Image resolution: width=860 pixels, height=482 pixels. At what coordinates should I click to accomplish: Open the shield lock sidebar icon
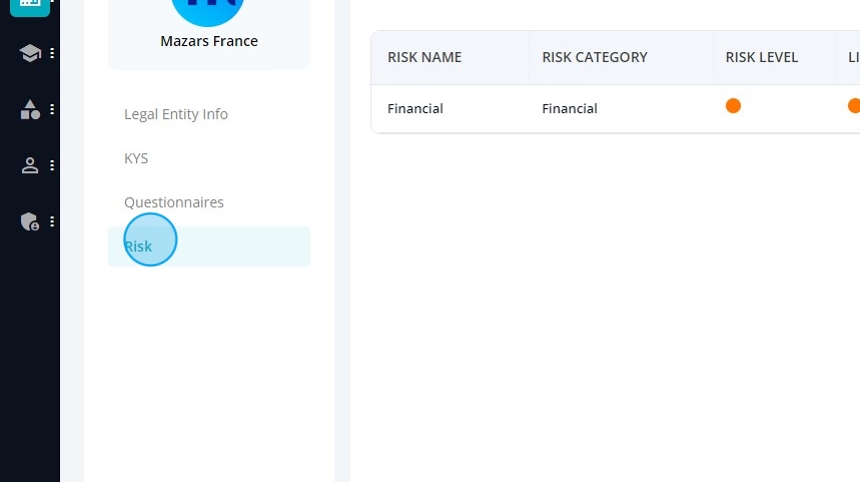click(x=30, y=222)
